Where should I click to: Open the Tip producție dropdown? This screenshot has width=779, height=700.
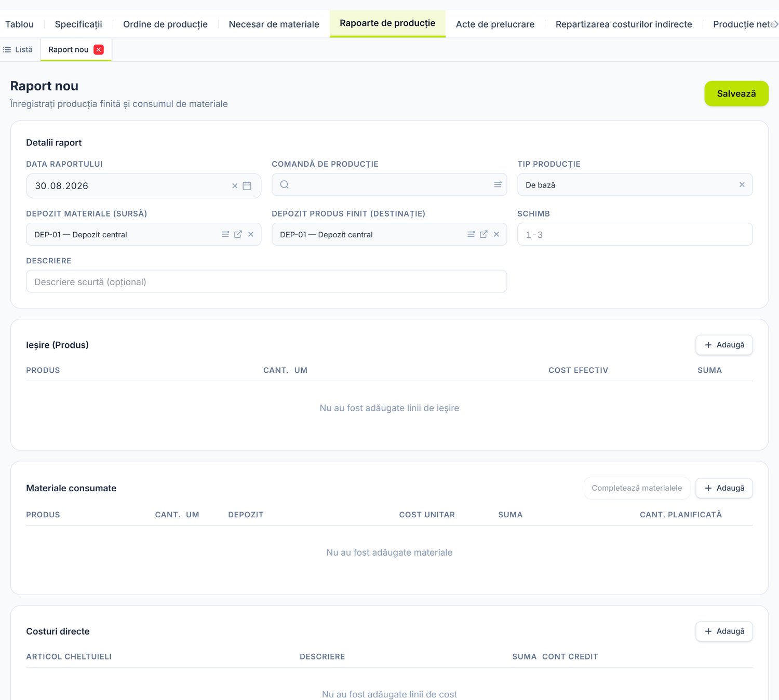pos(635,184)
